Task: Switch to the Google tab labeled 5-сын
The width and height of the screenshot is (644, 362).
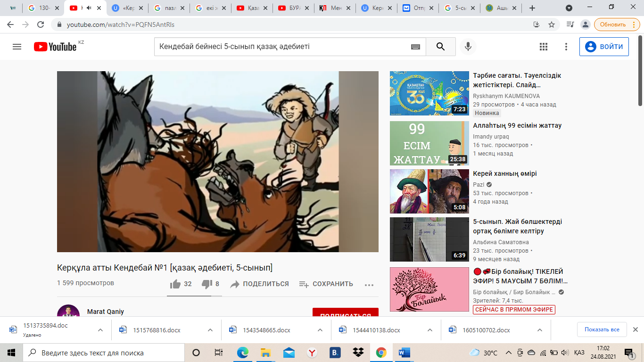Action: tap(460, 8)
